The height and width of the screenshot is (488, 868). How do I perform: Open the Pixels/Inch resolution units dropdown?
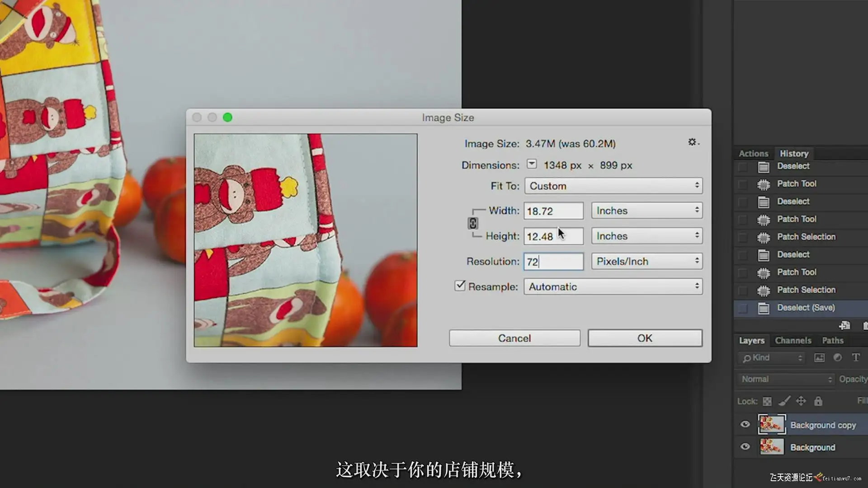point(646,261)
